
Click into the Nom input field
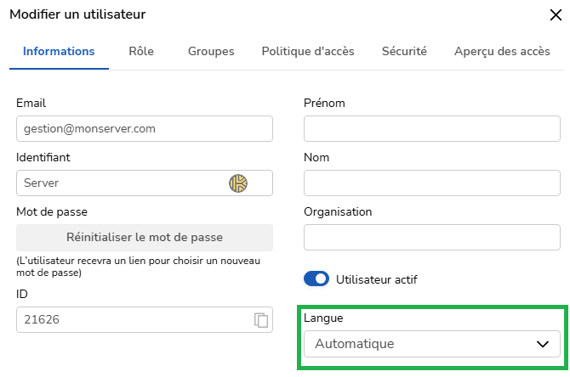[432, 183]
